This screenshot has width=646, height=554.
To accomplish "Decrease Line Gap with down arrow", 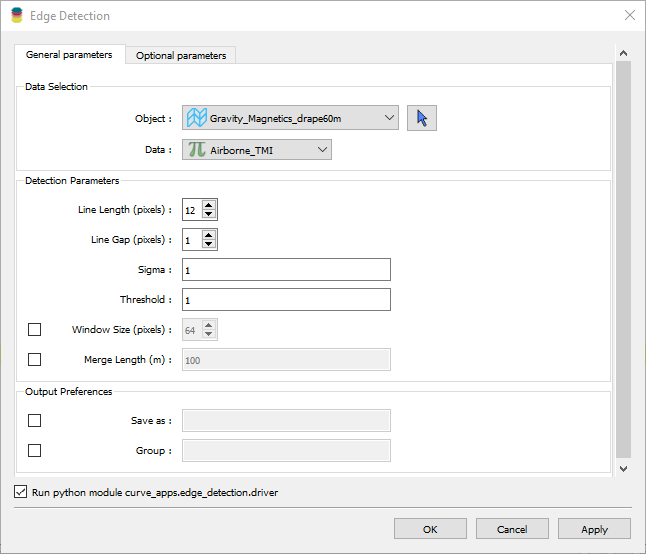I will click(x=208, y=244).
